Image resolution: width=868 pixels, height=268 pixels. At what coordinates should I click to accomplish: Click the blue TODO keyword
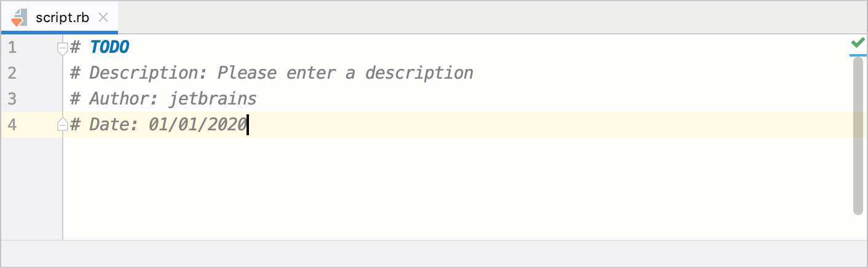[x=109, y=47]
